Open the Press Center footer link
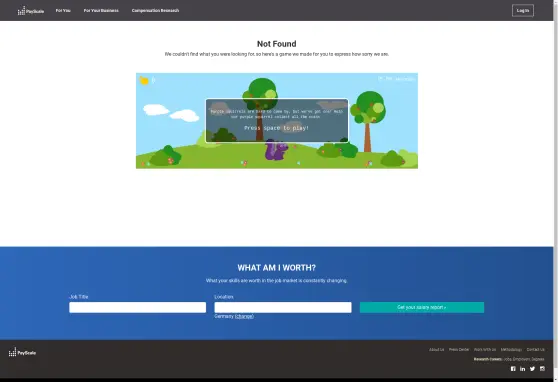Screen dimensions: 558x382 coord(459,350)
